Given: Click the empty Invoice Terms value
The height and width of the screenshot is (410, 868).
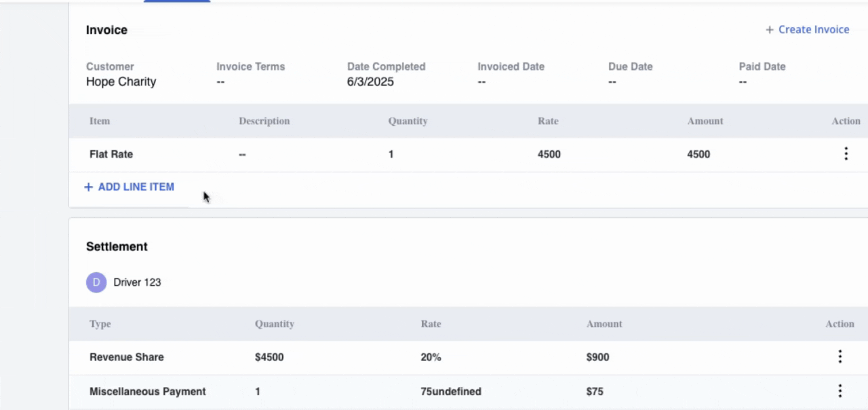Looking at the screenshot, I should 220,82.
